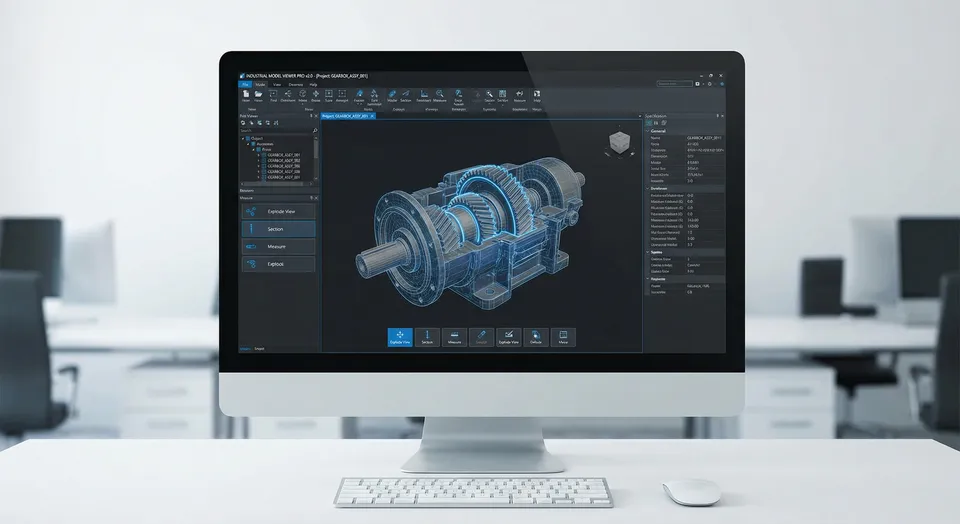The width and height of the screenshot is (960, 524).
Task: Click the Explook button in left panel
Action: click(x=279, y=264)
